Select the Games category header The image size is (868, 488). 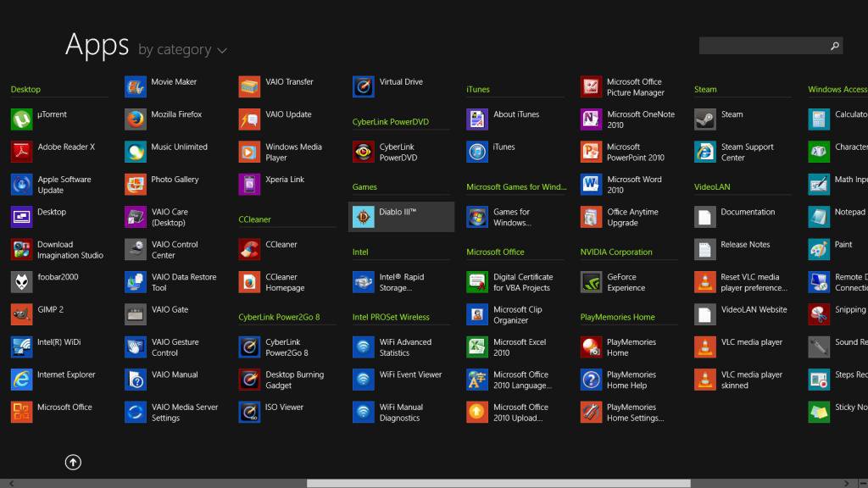pos(364,187)
